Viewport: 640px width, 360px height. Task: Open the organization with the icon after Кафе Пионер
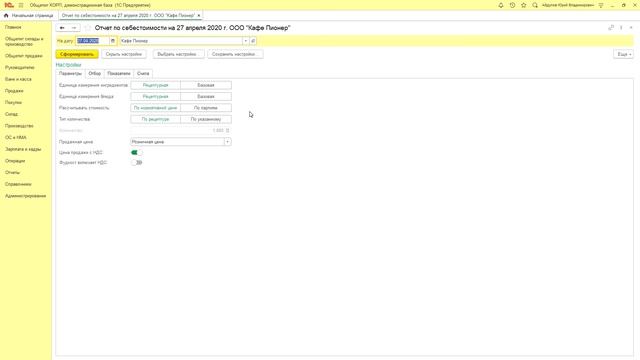[253, 41]
